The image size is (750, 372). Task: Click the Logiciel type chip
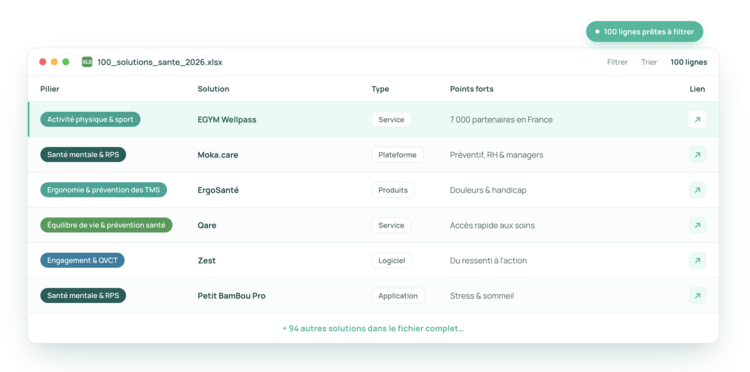point(392,261)
